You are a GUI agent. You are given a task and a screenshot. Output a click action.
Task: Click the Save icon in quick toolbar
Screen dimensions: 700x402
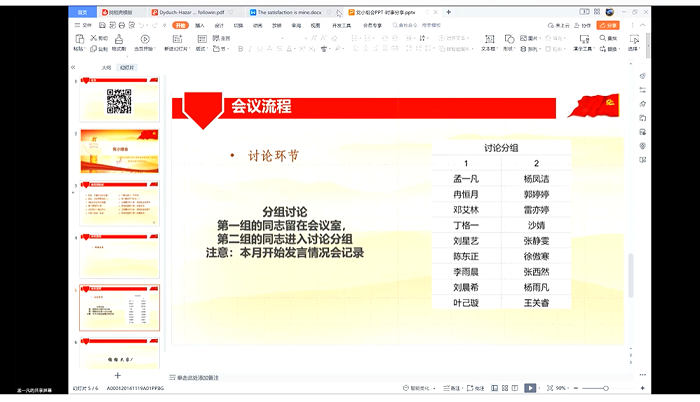click(100, 24)
